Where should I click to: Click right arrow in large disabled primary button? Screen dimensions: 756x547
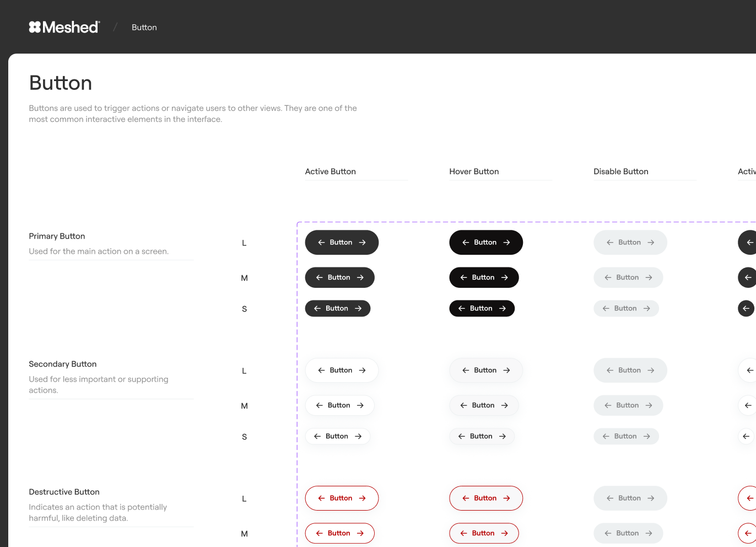(x=651, y=243)
